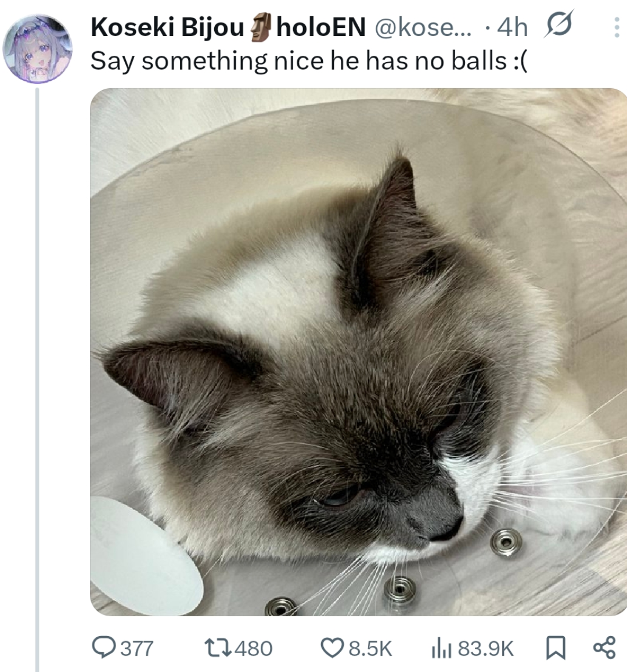Click the holoEN text in the name
627x672 pixels.
322,27
